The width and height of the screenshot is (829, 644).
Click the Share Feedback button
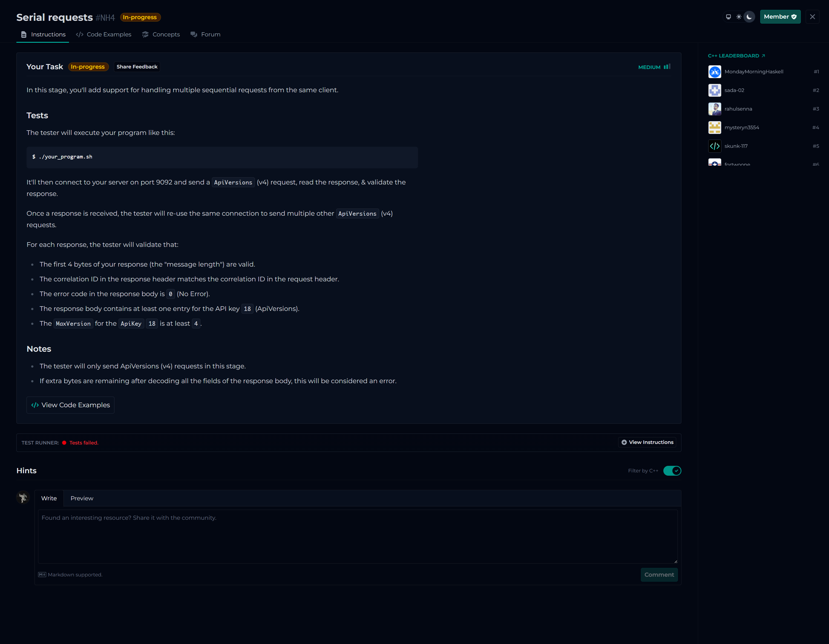point(137,67)
